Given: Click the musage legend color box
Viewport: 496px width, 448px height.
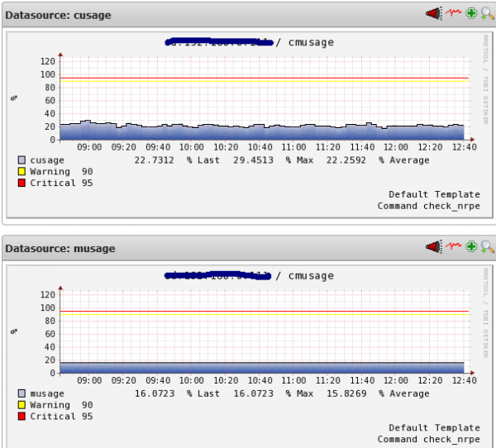Looking at the screenshot, I should (x=21, y=394).
